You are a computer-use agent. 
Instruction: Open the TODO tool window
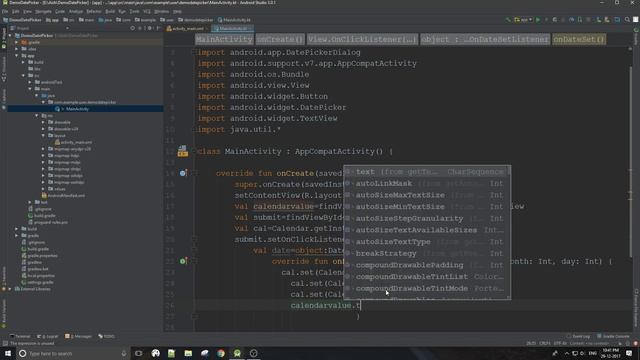coord(107,336)
